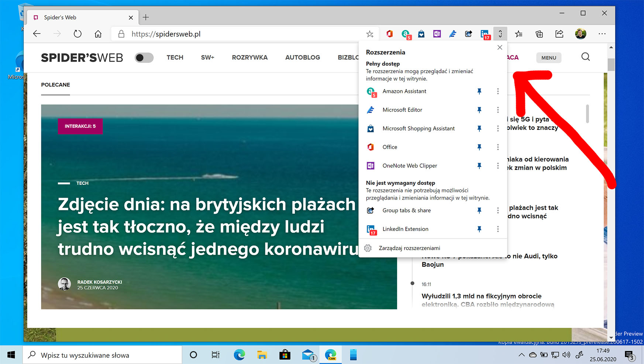The image size is (644, 364).
Task: Click the Office extension icon in toolbar
Action: pos(389,34)
